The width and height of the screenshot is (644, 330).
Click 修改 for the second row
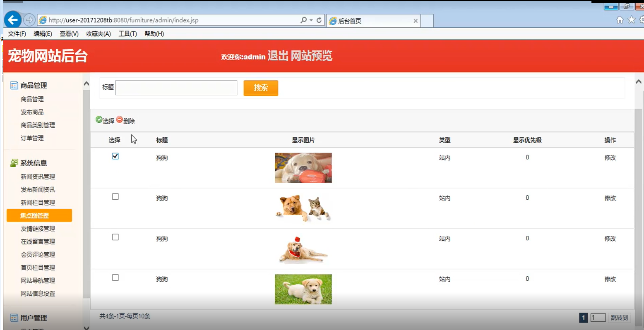coord(610,198)
